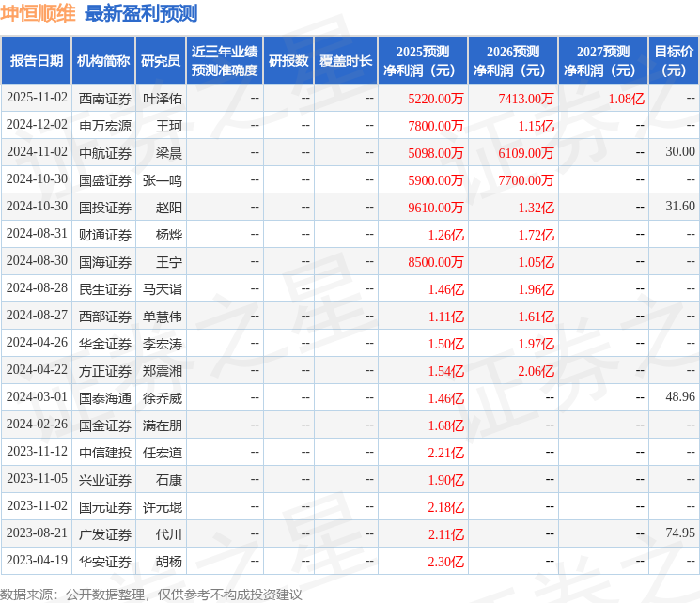The image size is (700, 603).
Task: Select the 2024-08-30 report date
Action: 37,261
